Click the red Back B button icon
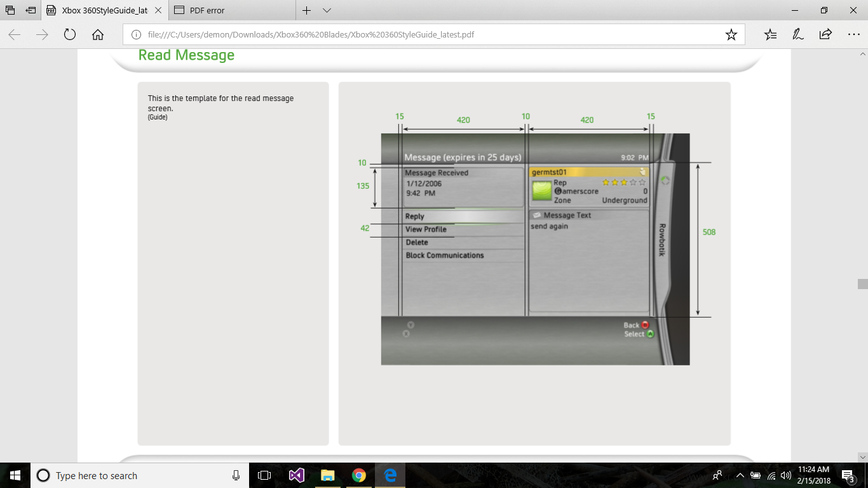This screenshot has width=868, height=488. [x=645, y=325]
